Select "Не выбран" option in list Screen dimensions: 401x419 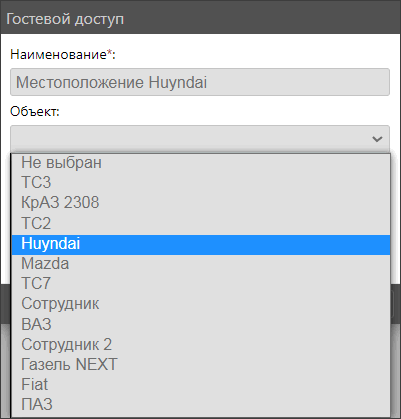(x=201, y=163)
